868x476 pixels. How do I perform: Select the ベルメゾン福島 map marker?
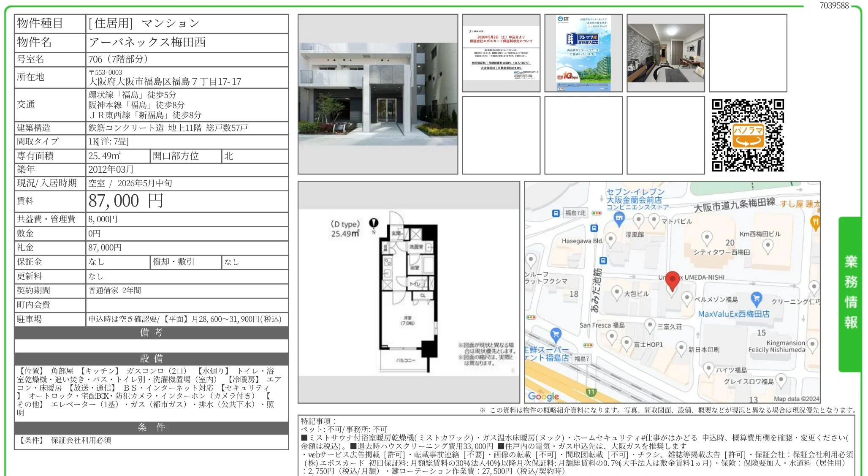687,296
